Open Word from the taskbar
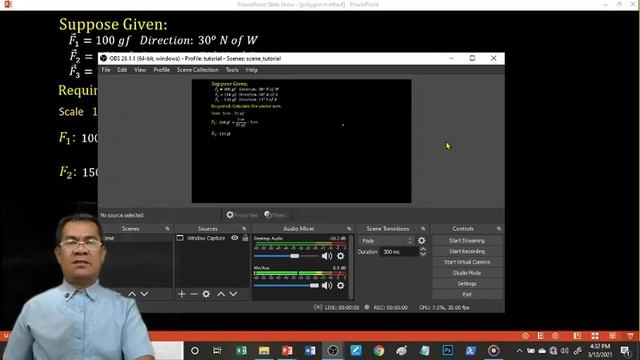 click(x=310, y=351)
